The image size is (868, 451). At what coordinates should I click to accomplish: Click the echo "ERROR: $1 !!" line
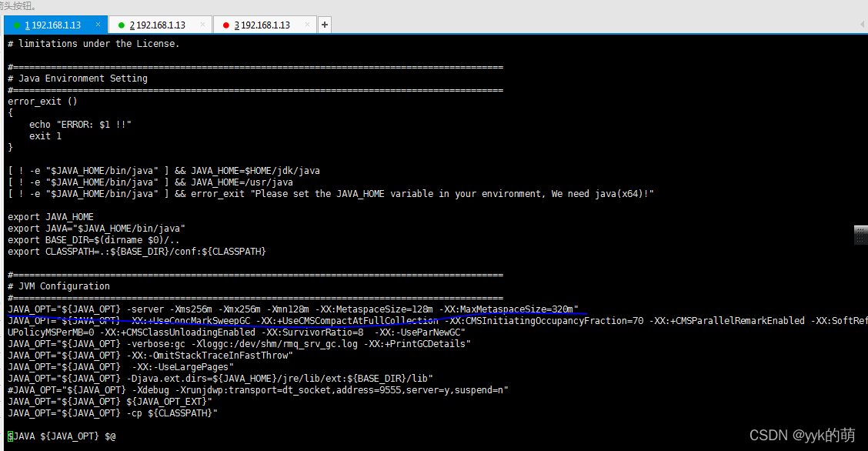click(x=80, y=125)
